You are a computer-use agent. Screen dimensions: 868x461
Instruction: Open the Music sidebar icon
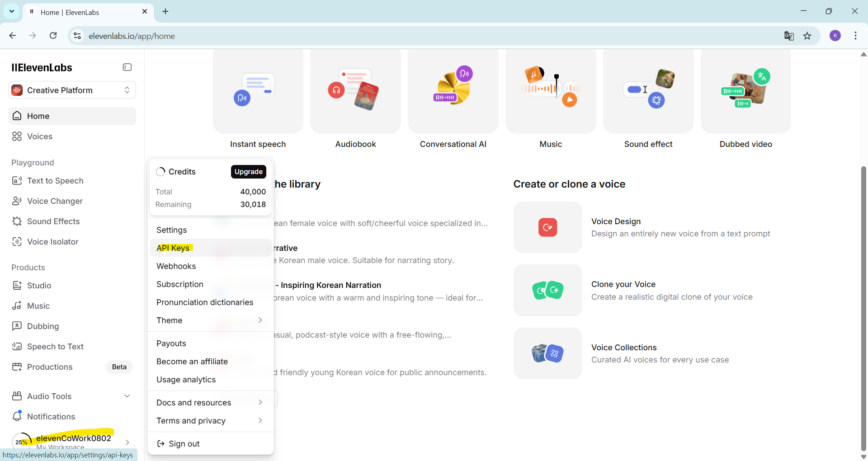point(17,306)
